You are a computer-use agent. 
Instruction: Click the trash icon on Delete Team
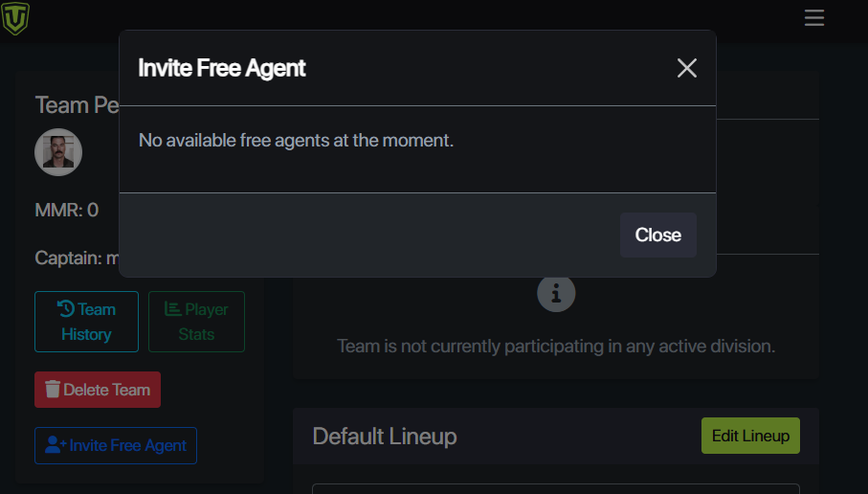pos(53,390)
